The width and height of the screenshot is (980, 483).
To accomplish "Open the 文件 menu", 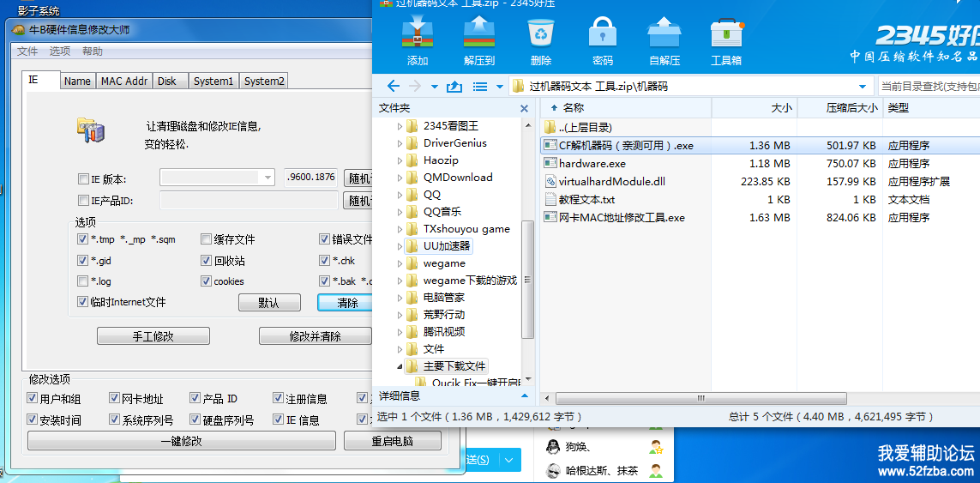I will click(x=27, y=51).
